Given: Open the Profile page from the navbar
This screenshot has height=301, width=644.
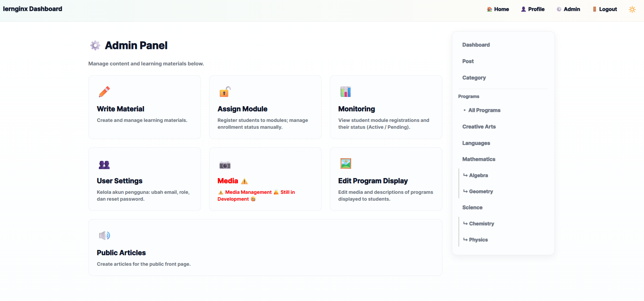Looking at the screenshot, I should 533,9.
